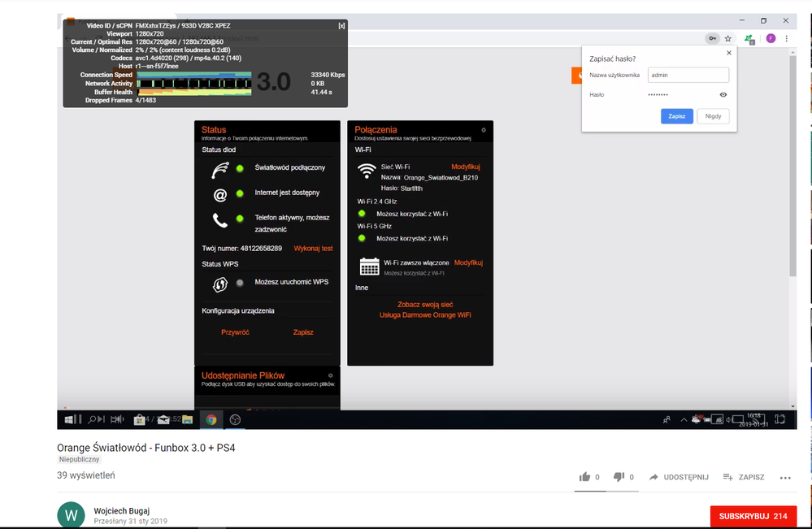Click the Nazwa użytkownika field with admin
Screen dimensions: 812x529
pyautogui.click(x=688, y=75)
